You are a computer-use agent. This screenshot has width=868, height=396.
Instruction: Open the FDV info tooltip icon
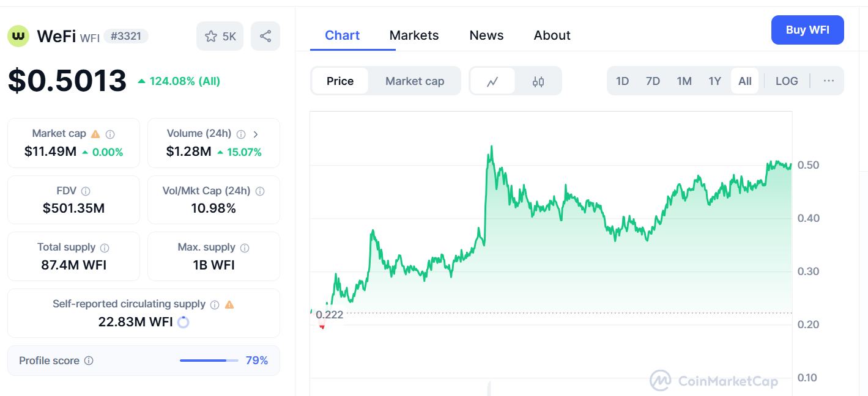(x=86, y=191)
